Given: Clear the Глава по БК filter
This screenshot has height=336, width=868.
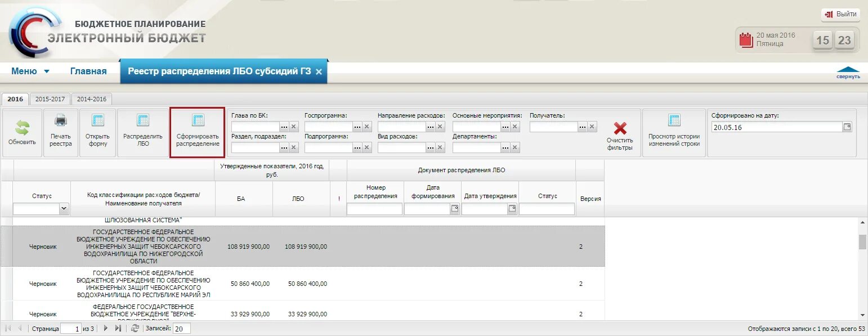Looking at the screenshot, I should click(293, 127).
